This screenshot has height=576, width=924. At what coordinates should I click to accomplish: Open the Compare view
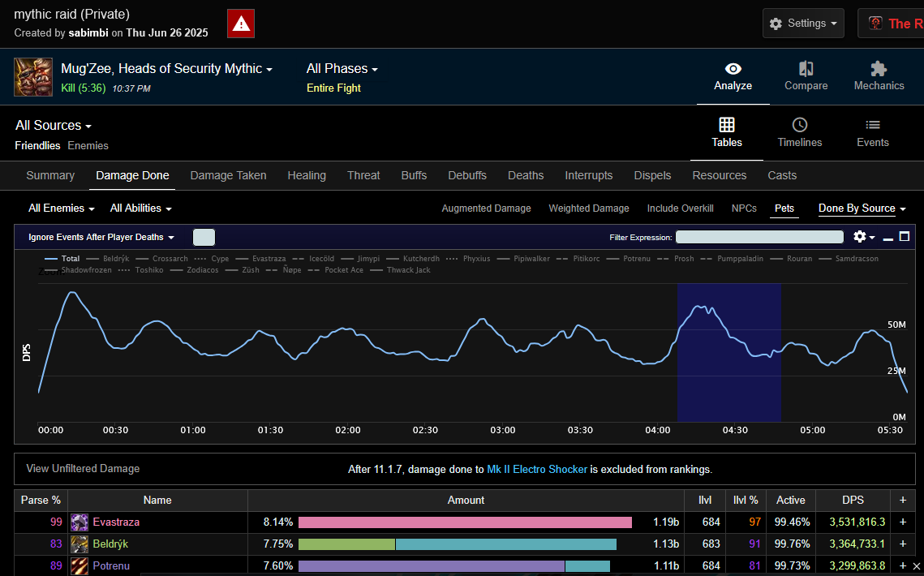tap(806, 76)
